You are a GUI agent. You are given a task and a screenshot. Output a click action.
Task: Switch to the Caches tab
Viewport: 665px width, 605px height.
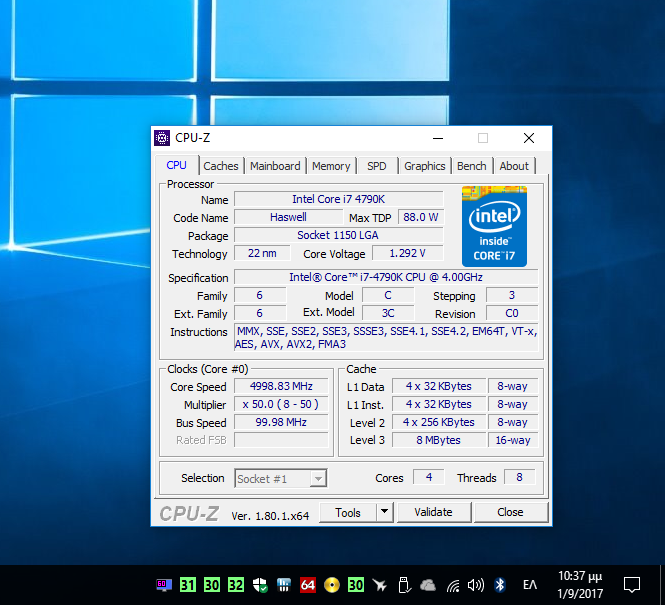point(221,166)
